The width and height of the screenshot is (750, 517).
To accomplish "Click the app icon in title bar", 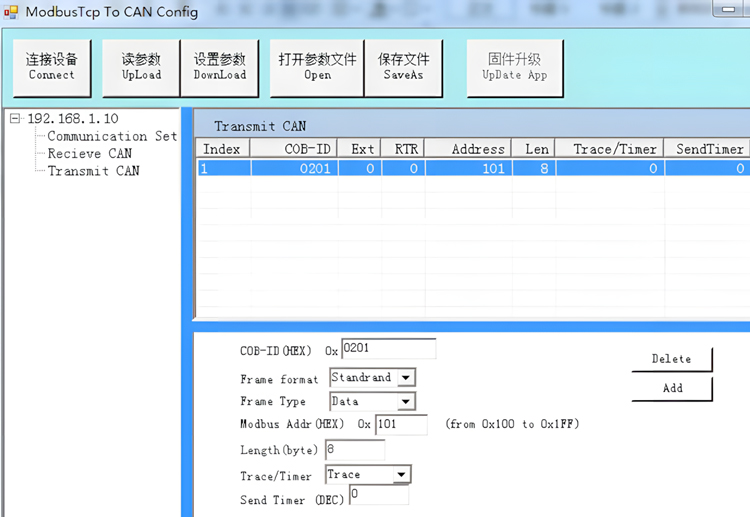I will point(11,12).
